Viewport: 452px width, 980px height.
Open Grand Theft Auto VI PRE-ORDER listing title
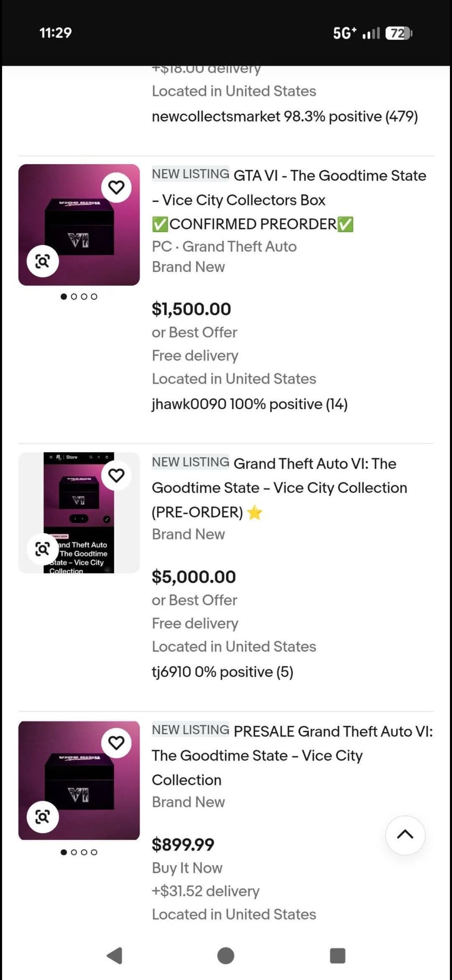(x=280, y=488)
